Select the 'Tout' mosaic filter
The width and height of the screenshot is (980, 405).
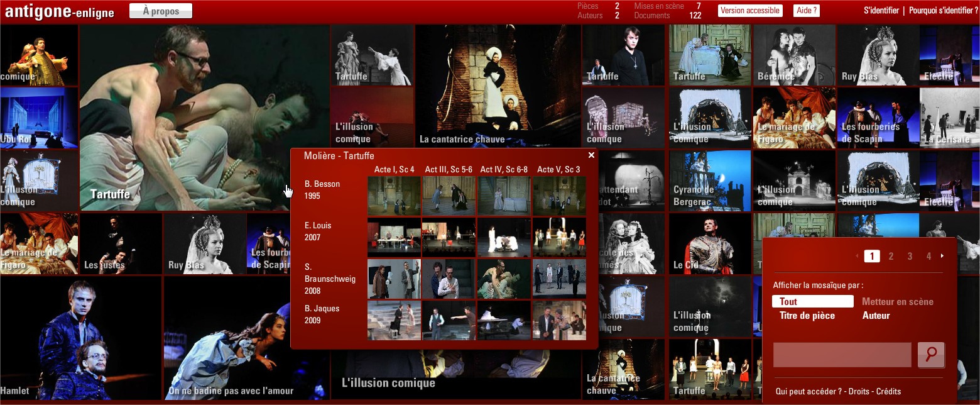click(x=812, y=302)
